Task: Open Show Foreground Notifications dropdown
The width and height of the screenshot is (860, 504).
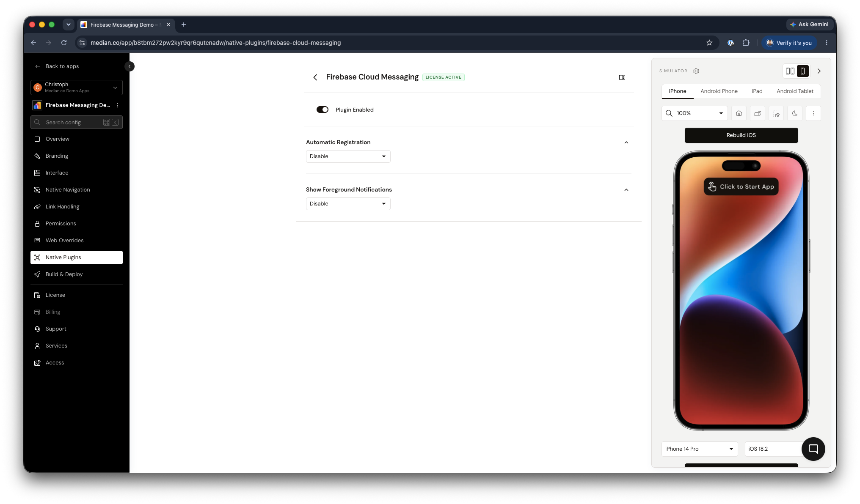Action: (x=348, y=204)
